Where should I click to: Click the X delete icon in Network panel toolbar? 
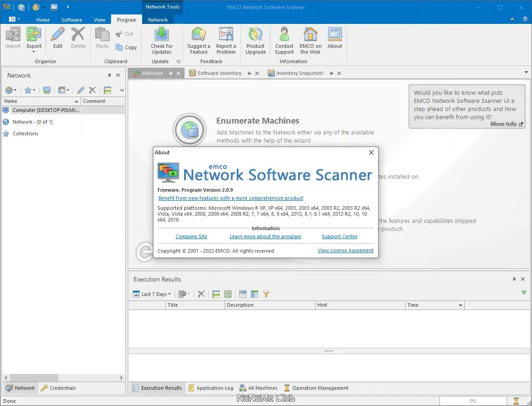click(93, 90)
